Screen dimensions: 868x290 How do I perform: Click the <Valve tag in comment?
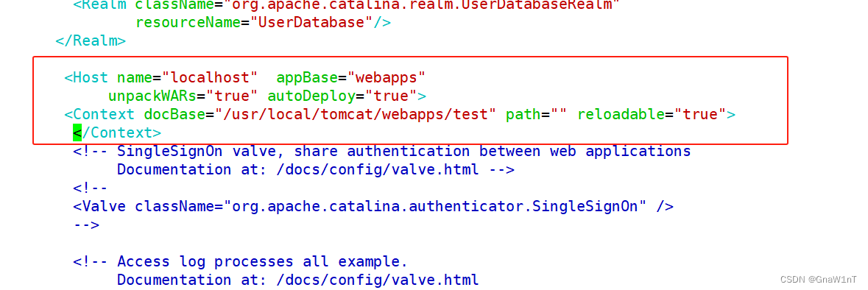99,206
